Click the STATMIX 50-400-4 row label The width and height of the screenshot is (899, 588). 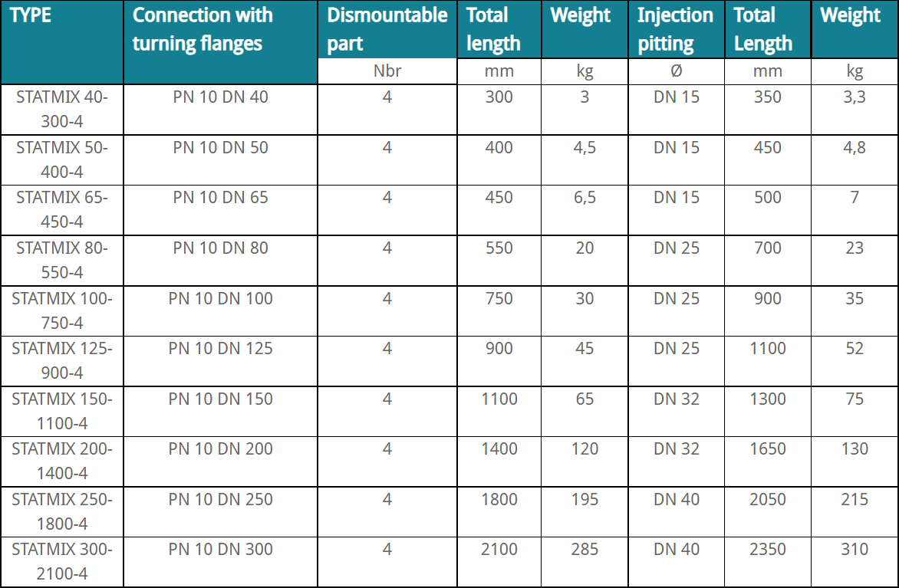(x=62, y=159)
